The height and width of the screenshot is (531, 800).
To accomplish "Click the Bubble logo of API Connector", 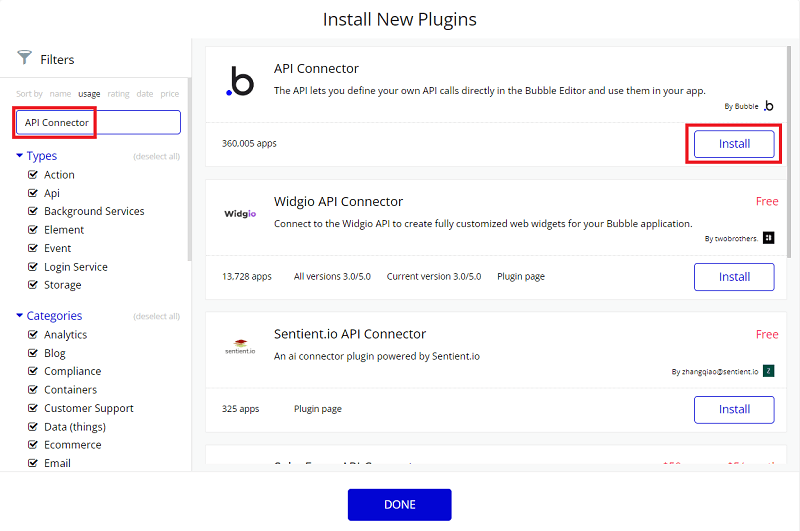I will (x=240, y=81).
